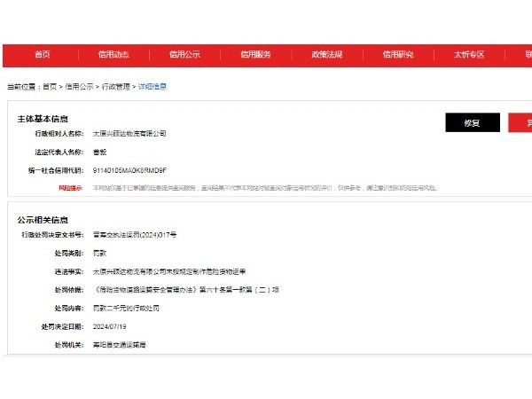
Task: Click the 详细信息 breadcrumb item
Action: click(152, 87)
